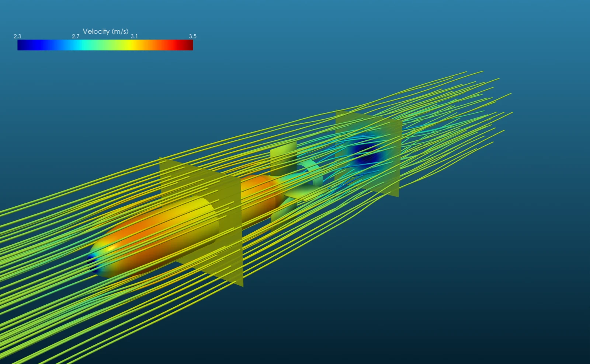The height and width of the screenshot is (364, 590).
Task: Click the 3.5 color bar label
Action: point(192,36)
